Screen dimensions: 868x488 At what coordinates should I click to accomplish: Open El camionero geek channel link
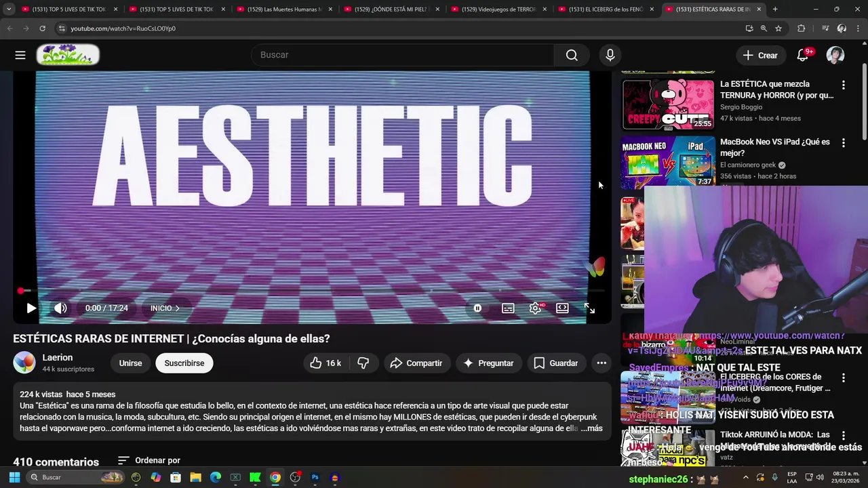pyautogui.click(x=748, y=165)
